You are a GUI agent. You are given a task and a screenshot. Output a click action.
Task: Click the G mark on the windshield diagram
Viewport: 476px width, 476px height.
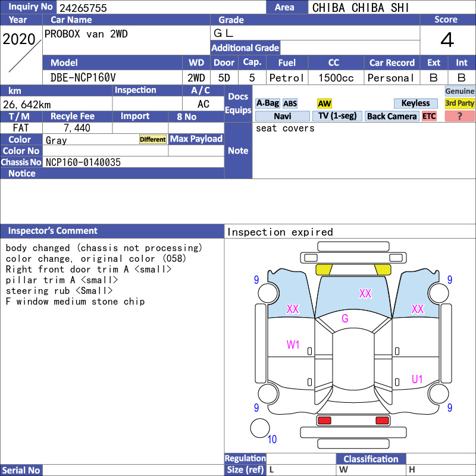345,318
